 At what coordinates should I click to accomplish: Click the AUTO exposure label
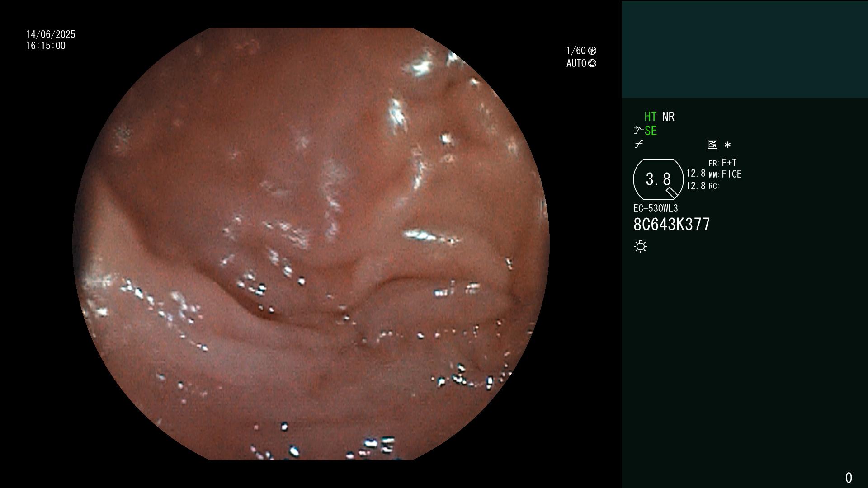(x=576, y=63)
